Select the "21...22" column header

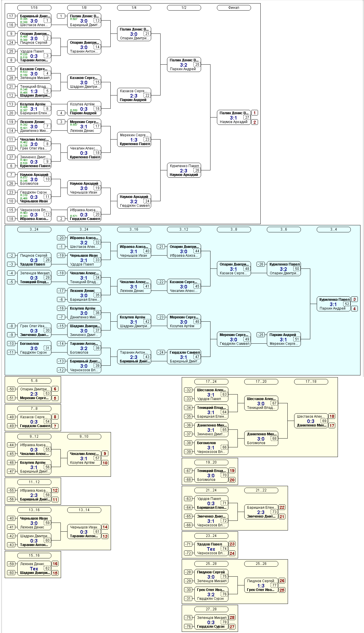[x=261, y=490]
